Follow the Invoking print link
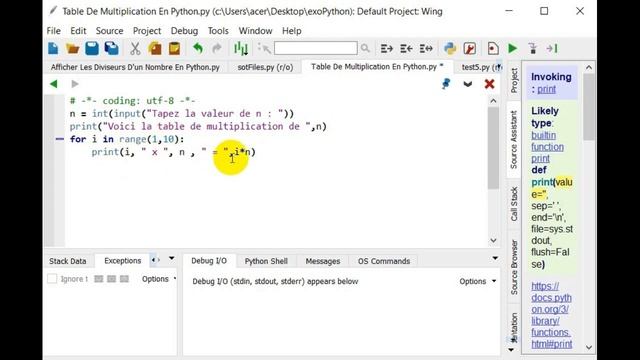640x360 pixels. click(x=546, y=89)
